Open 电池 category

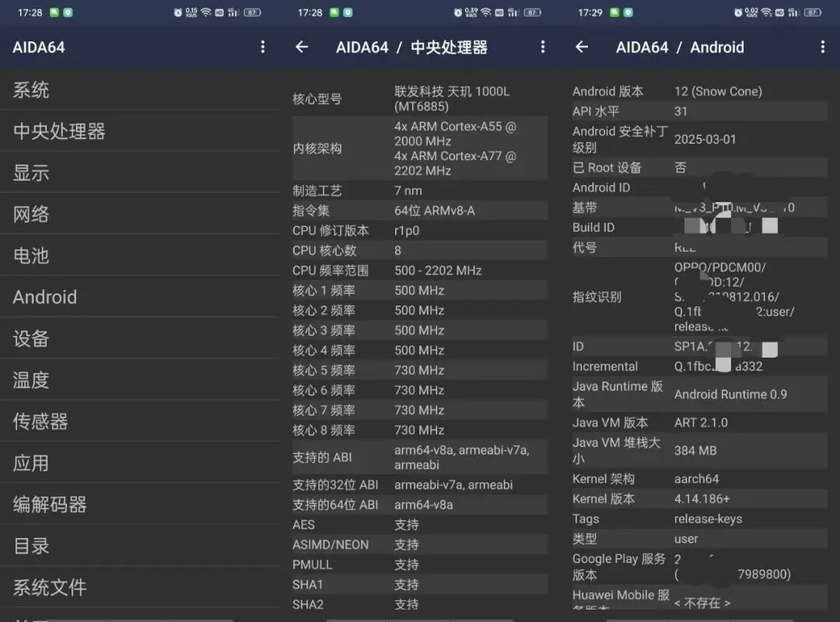140,256
